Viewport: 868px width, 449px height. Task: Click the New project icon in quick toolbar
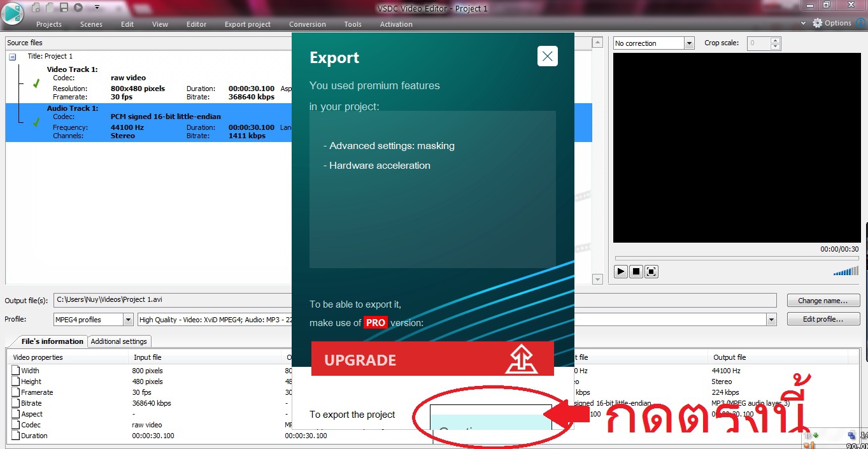36,8
